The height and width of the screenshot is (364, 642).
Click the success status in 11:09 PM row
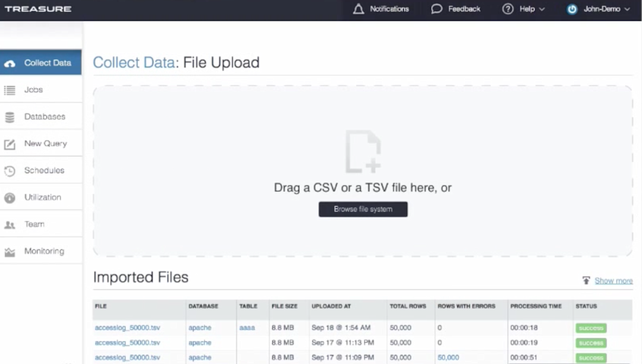tap(591, 358)
